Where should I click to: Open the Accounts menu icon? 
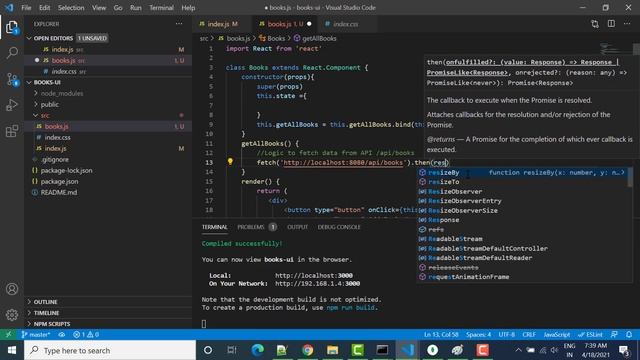pos(12,289)
